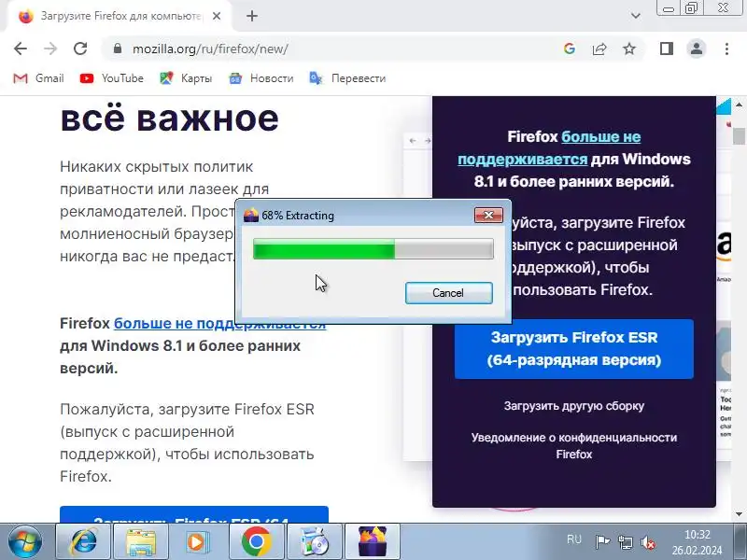Open 'больше не поддерживается' link in left text
This screenshot has height=560, width=747.
219,323
